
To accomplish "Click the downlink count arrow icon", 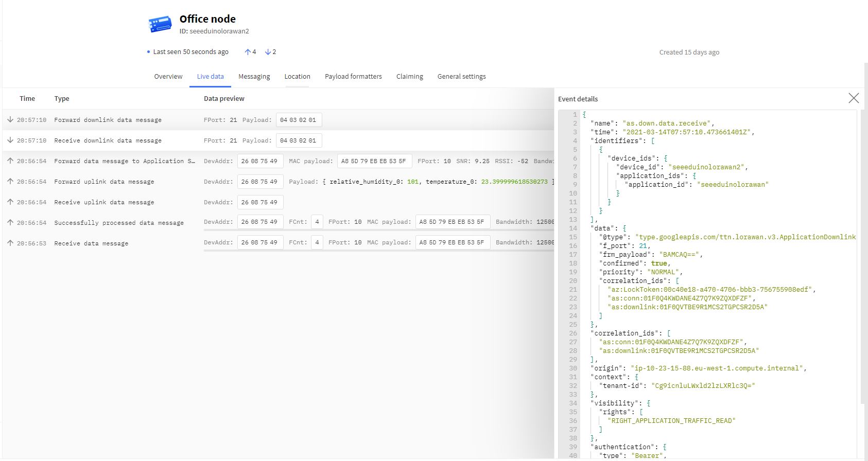I will tap(268, 52).
